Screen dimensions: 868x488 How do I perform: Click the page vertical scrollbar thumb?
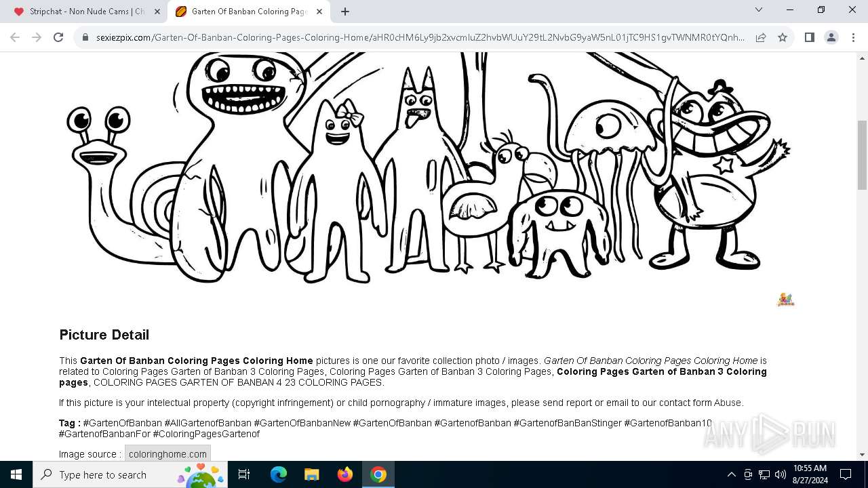[862, 155]
